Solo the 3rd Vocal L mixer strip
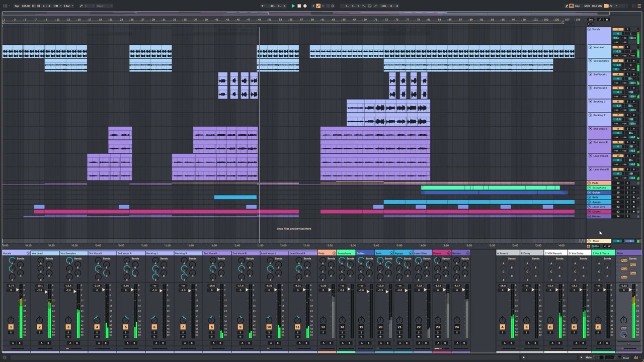The image size is (644, 362). coord(97,332)
